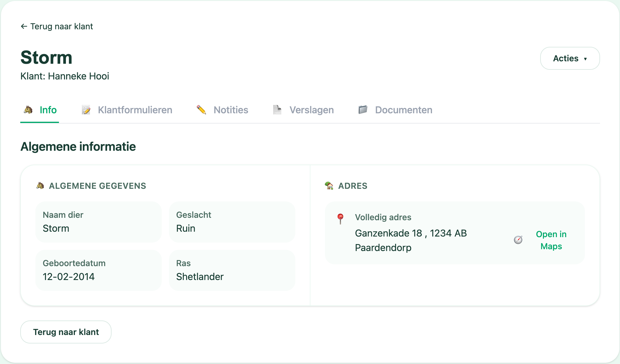The image size is (620, 364).
Task: Click the Naam dier field label
Action: 63,215
